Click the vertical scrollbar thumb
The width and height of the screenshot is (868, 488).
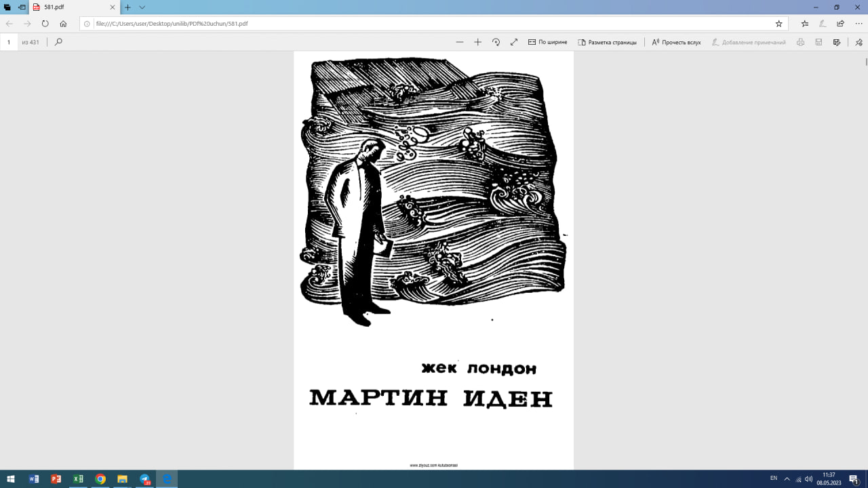click(866, 61)
